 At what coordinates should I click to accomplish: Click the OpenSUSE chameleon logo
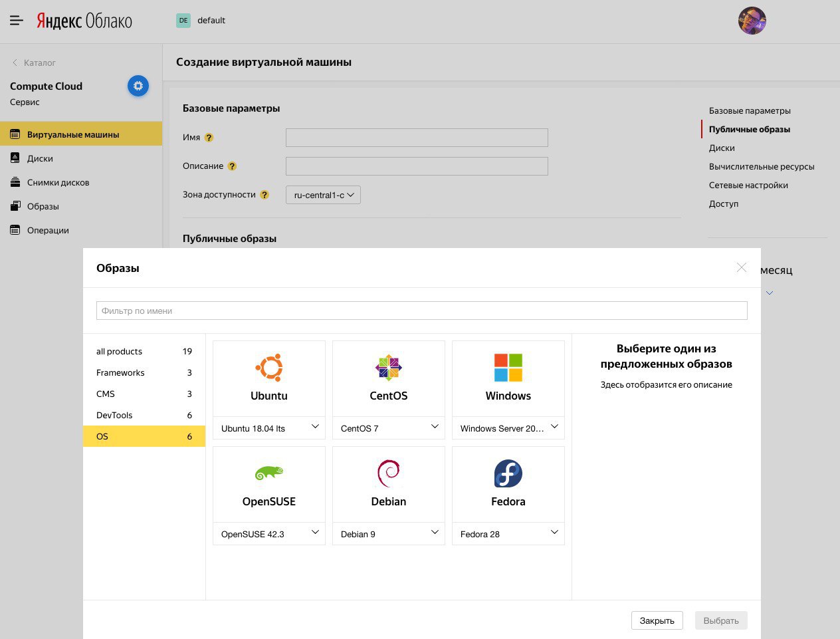[x=269, y=473]
